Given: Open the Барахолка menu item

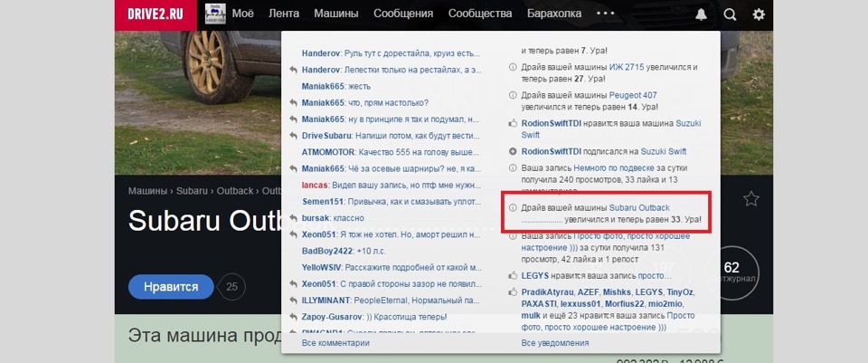Looking at the screenshot, I should (554, 14).
